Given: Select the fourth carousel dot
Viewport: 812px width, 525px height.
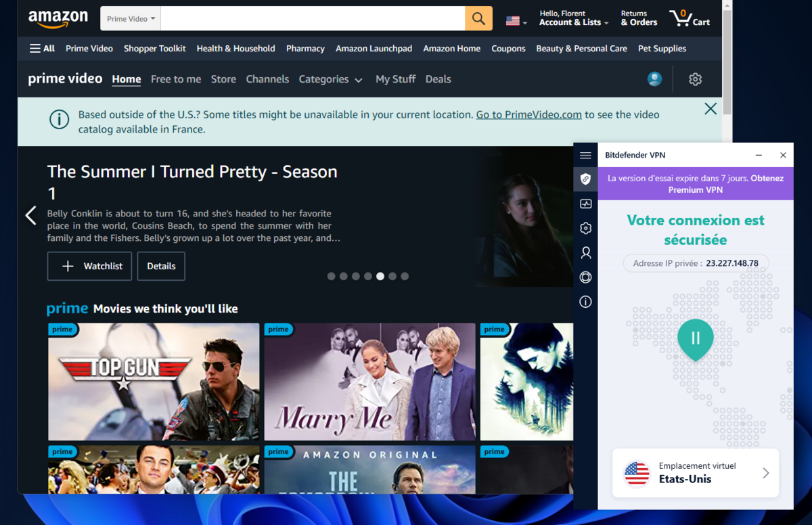Looking at the screenshot, I should (368, 276).
